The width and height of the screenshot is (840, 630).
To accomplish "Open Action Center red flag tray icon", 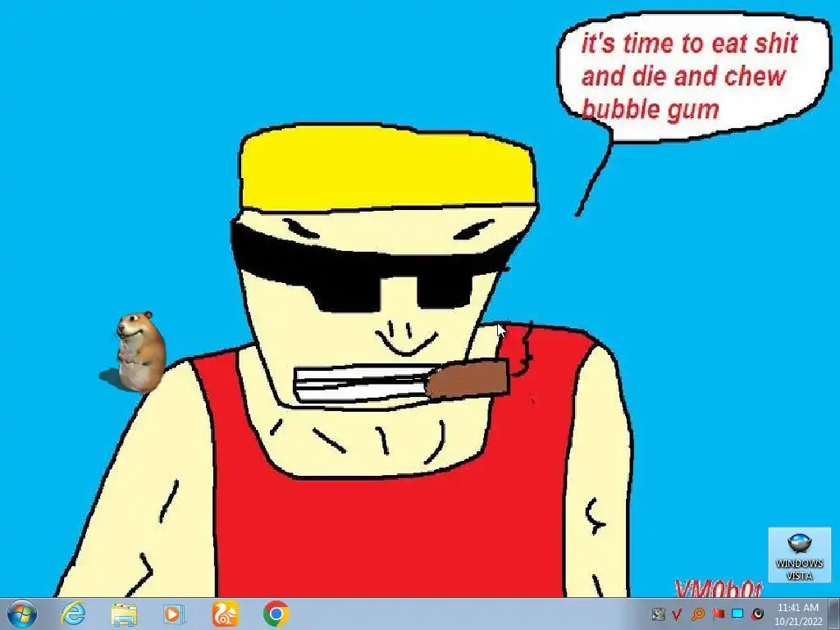I will 719,614.
